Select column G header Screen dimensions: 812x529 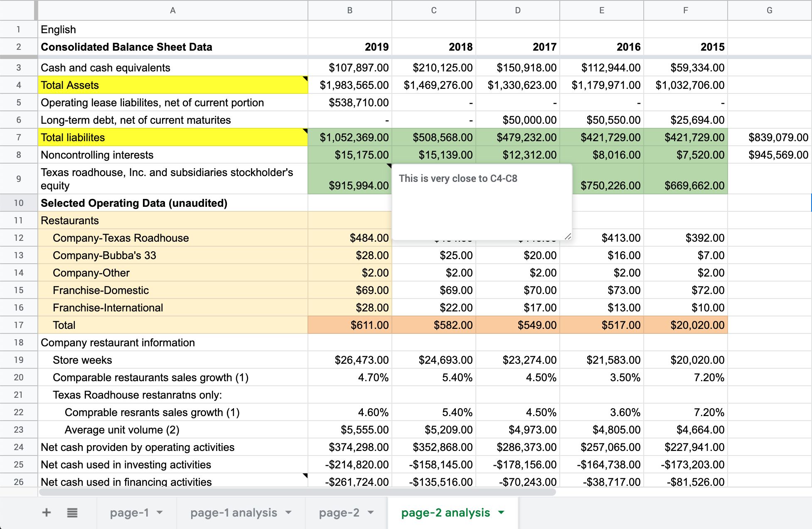point(770,10)
